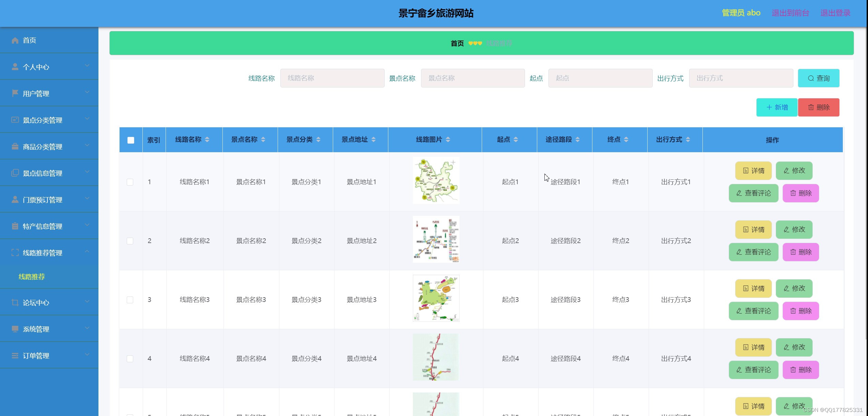868x416 pixels.
Task: Click the 退出登录 link
Action: [x=835, y=13]
